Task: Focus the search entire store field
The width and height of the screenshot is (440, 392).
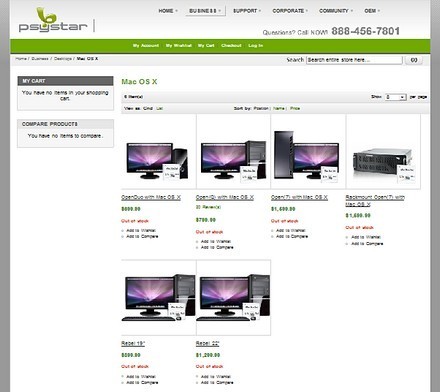Action: point(354,60)
